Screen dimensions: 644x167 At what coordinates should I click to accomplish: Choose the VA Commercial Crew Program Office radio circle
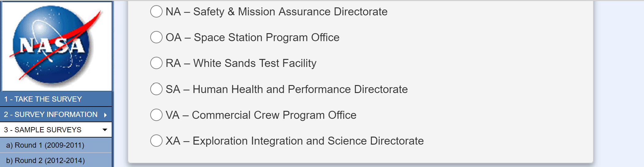click(156, 115)
